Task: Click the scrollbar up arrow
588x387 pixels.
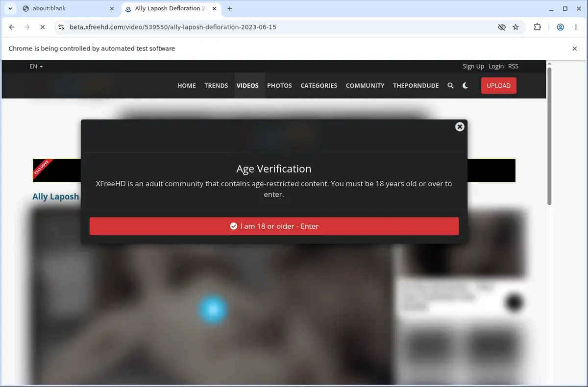Action: click(549, 64)
